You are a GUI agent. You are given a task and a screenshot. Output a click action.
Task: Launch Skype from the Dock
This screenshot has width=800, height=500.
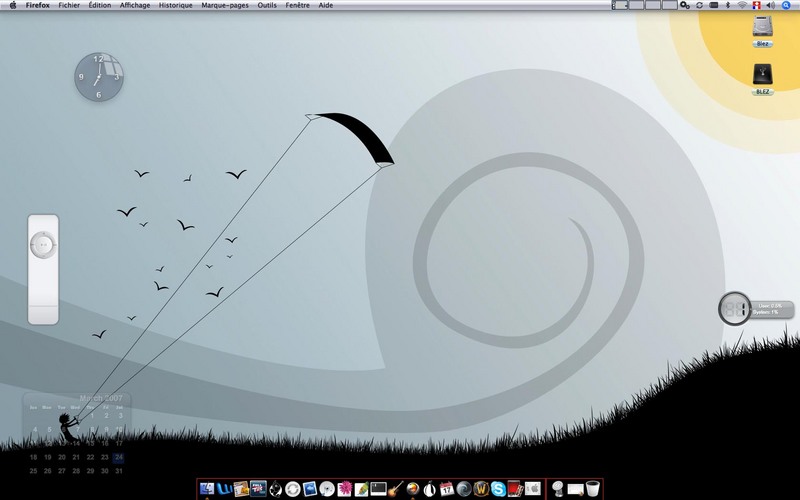coord(498,489)
